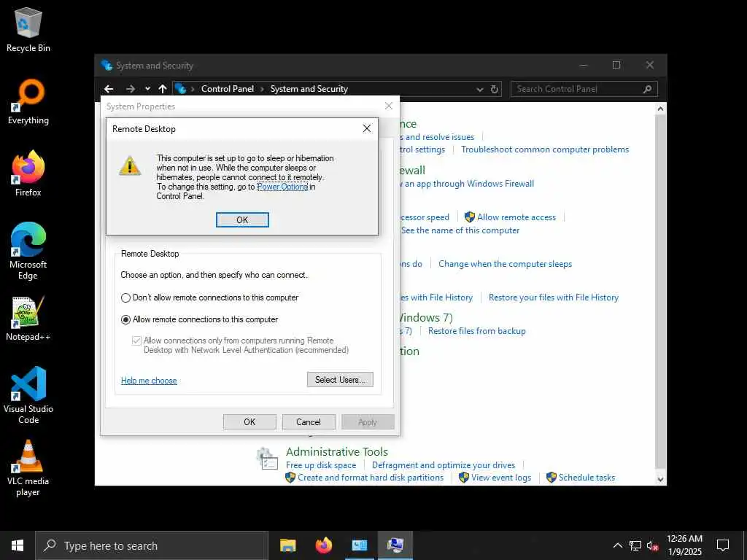Click the Administrative Tools icon
The image size is (747, 560).
pyautogui.click(x=267, y=459)
